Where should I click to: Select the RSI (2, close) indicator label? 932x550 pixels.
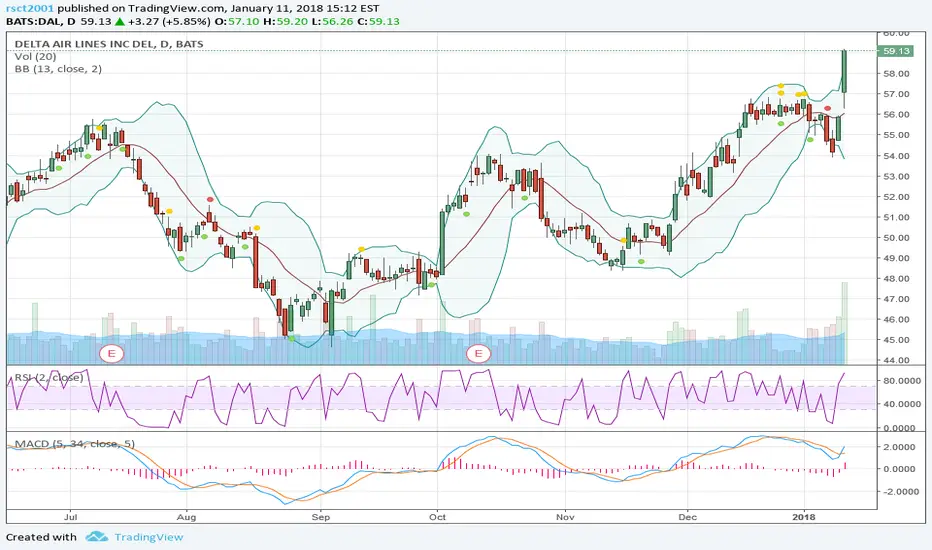pos(49,378)
